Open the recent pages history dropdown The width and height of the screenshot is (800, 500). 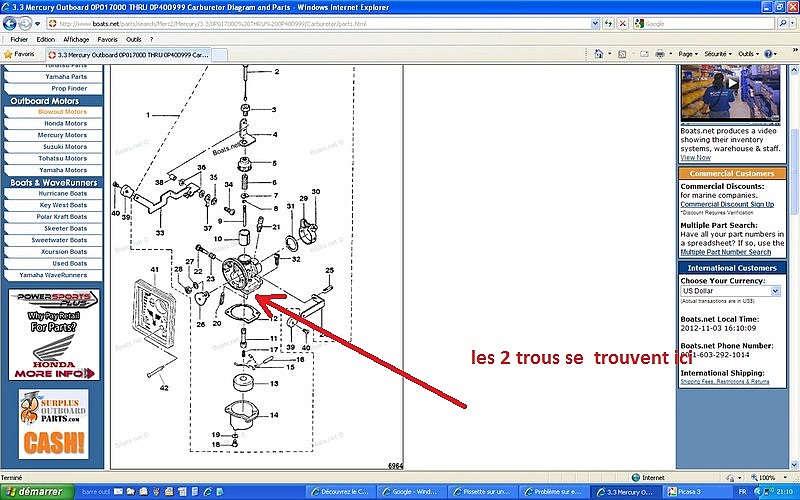(37, 24)
